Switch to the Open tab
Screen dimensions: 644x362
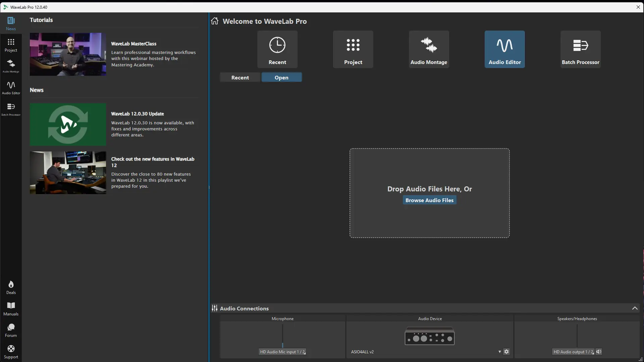(x=281, y=77)
